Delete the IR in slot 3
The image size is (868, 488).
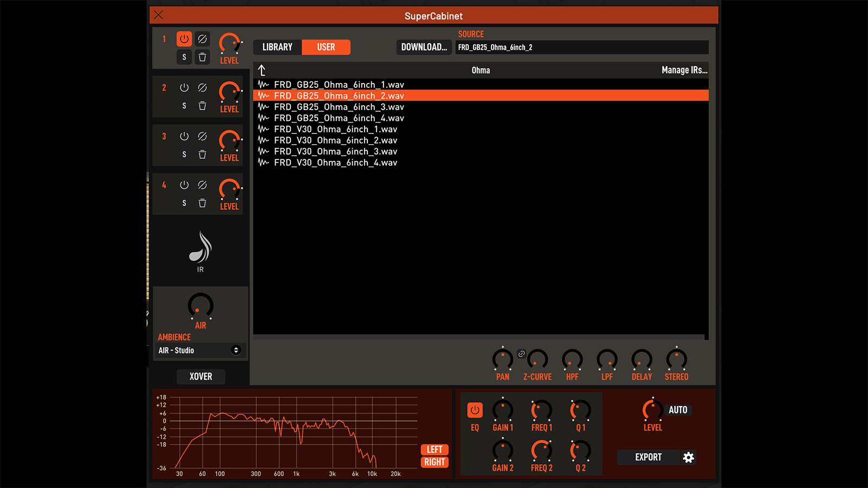(202, 155)
